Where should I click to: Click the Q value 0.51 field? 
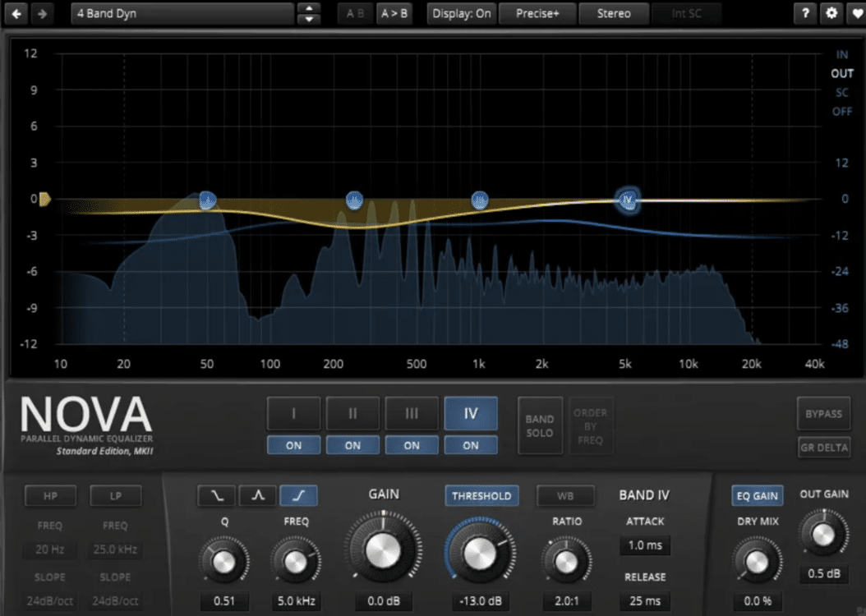click(x=224, y=601)
